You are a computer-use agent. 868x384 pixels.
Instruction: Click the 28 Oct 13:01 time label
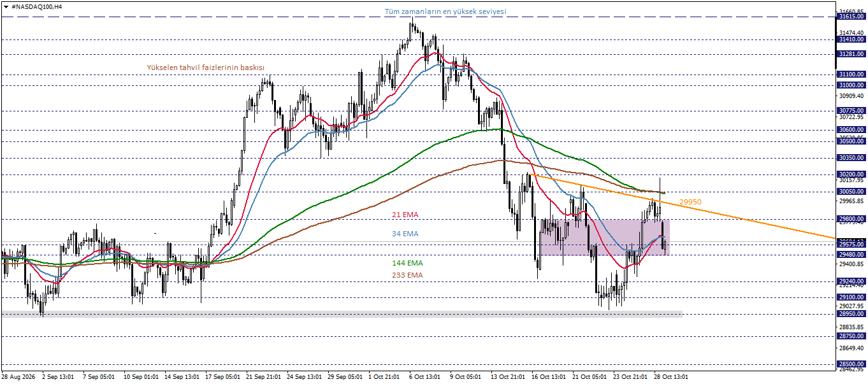click(672, 376)
